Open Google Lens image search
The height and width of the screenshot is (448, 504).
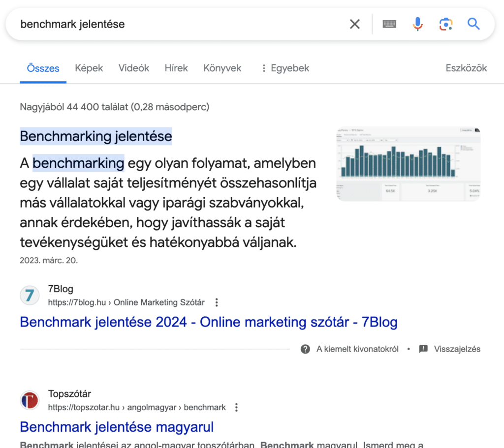tap(445, 24)
